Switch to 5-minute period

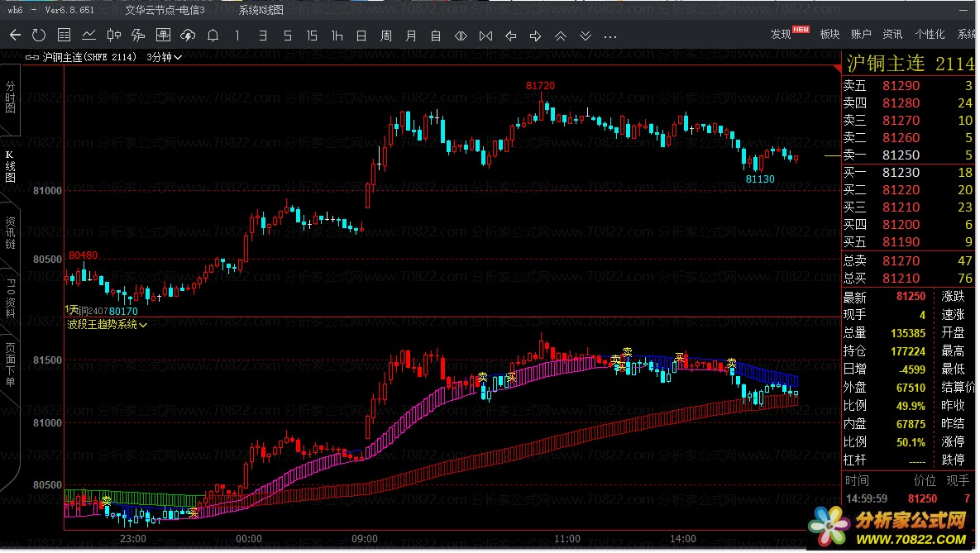coord(288,36)
